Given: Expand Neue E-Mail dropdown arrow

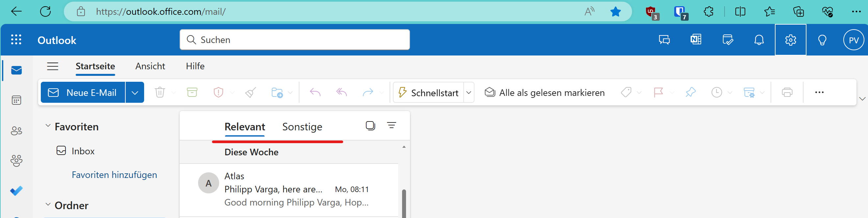Looking at the screenshot, I should pyautogui.click(x=135, y=92).
